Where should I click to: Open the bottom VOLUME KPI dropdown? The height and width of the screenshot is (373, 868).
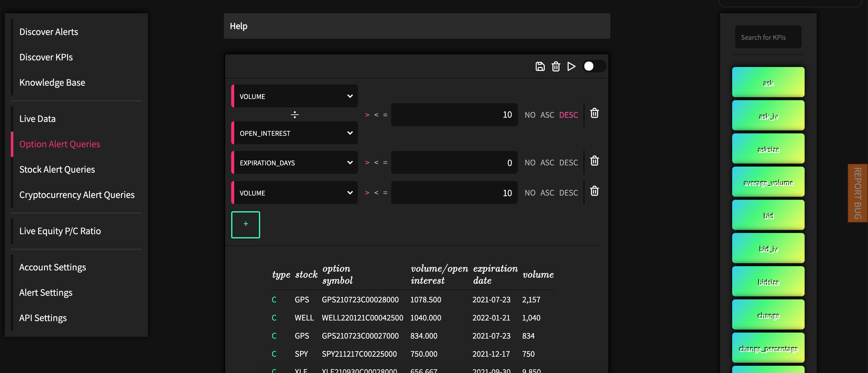[295, 193]
